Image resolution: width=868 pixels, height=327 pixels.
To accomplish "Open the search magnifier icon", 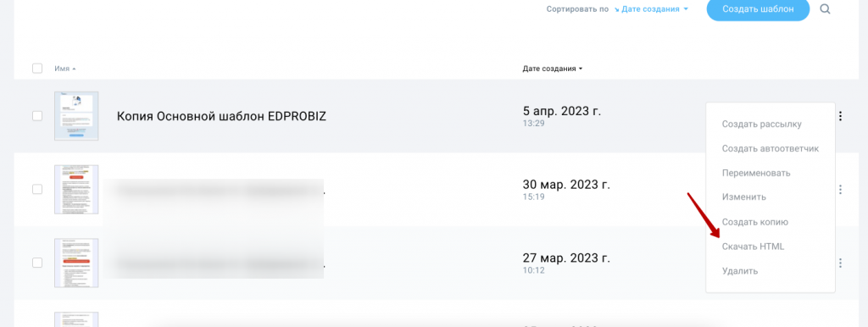I will (825, 8).
